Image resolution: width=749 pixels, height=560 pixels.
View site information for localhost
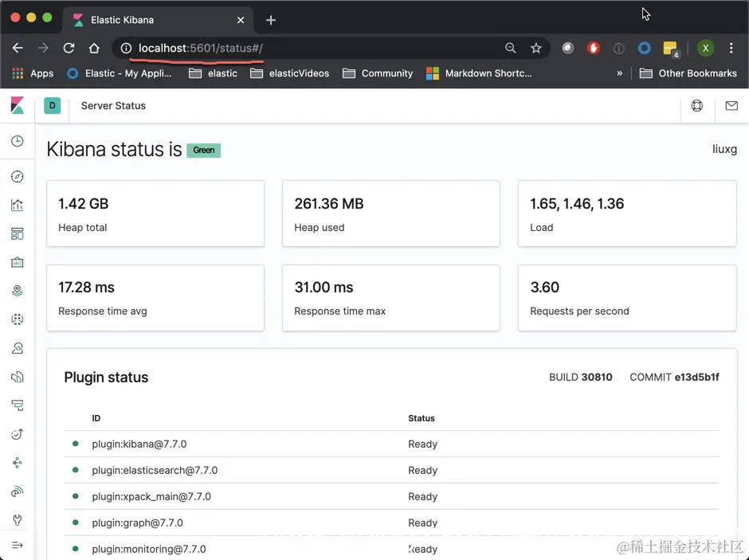pos(126,48)
